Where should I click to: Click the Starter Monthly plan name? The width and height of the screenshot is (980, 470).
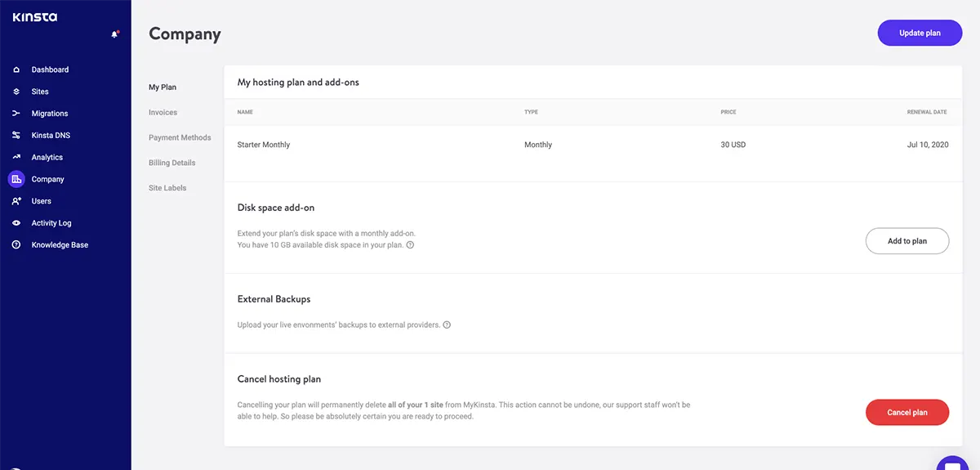tap(264, 145)
